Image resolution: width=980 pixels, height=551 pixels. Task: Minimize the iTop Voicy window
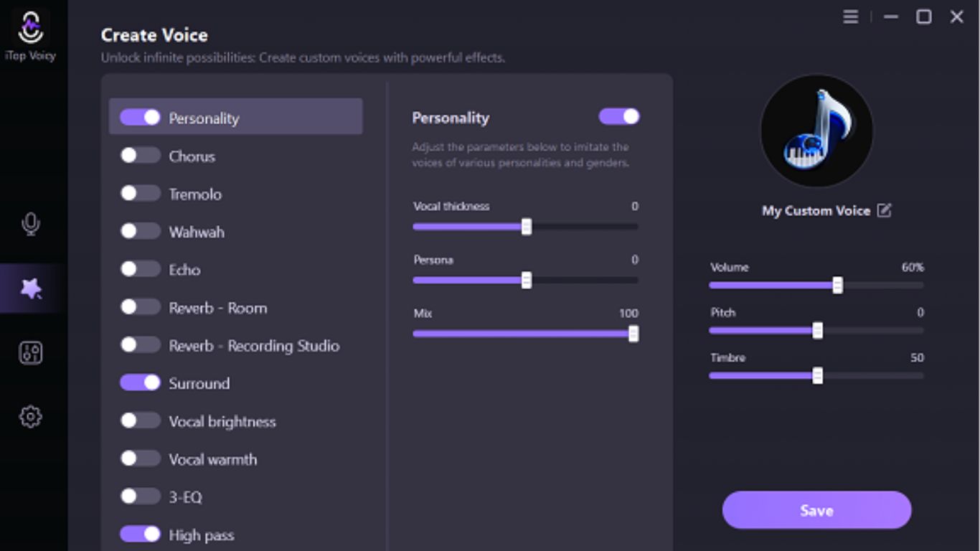click(891, 17)
